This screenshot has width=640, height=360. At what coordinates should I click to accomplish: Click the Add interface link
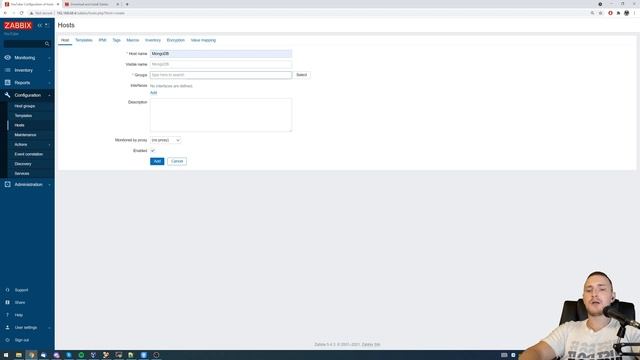tap(153, 93)
